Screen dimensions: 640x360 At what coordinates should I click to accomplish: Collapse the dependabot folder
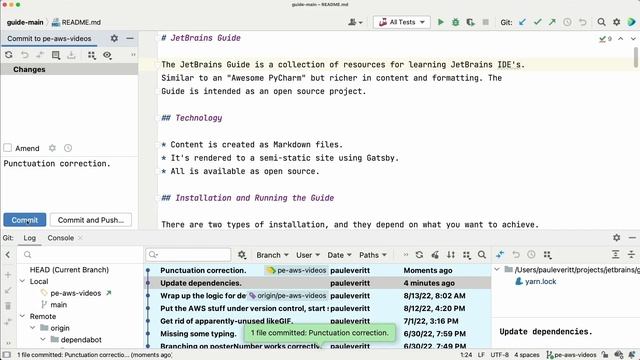(x=43, y=340)
